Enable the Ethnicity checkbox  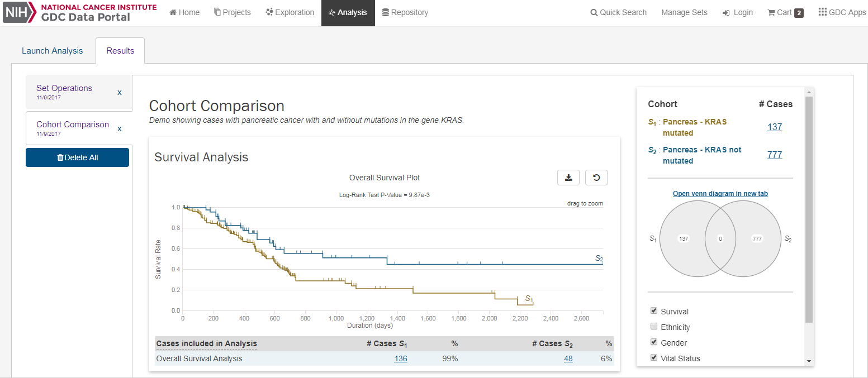pyautogui.click(x=654, y=327)
